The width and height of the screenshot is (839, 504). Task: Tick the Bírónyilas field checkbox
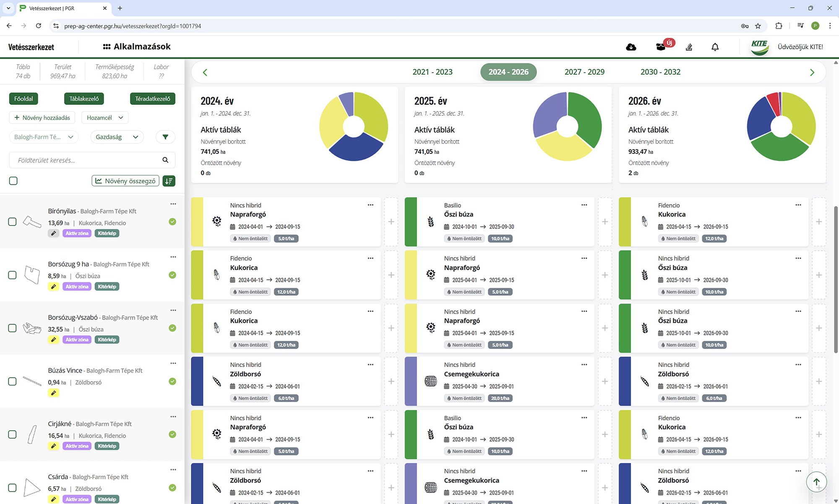point(13,222)
